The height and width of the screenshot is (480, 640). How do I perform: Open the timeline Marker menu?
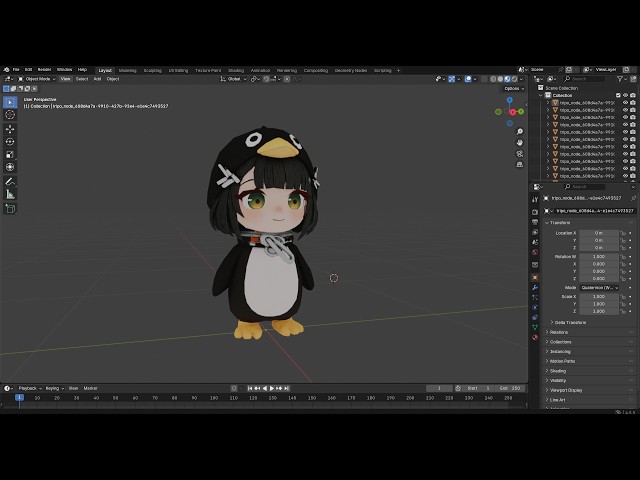pos(91,389)
